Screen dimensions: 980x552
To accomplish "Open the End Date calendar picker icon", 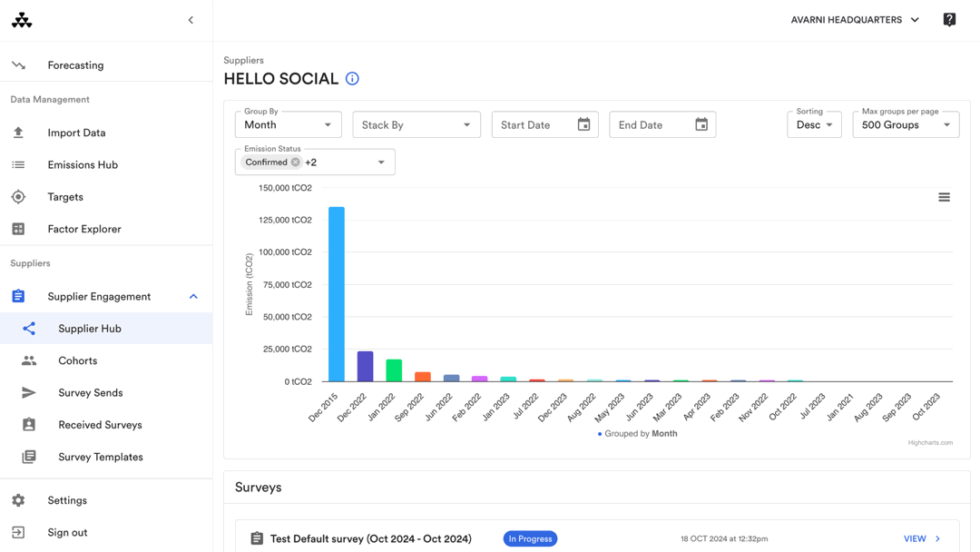I will (x=701, y=124).
